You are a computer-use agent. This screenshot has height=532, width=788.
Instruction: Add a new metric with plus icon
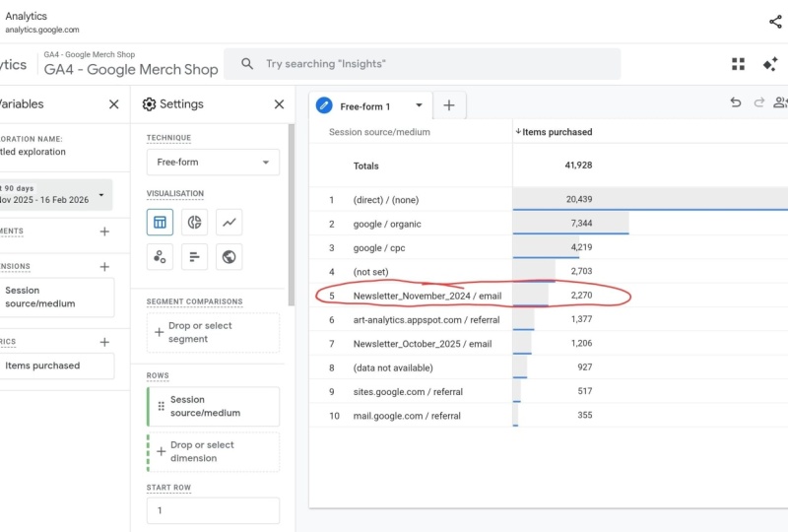click(x=104, y=342)
